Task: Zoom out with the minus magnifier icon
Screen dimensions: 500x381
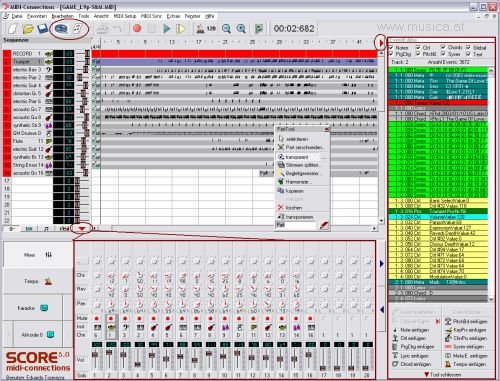Action: pos(226,29)
